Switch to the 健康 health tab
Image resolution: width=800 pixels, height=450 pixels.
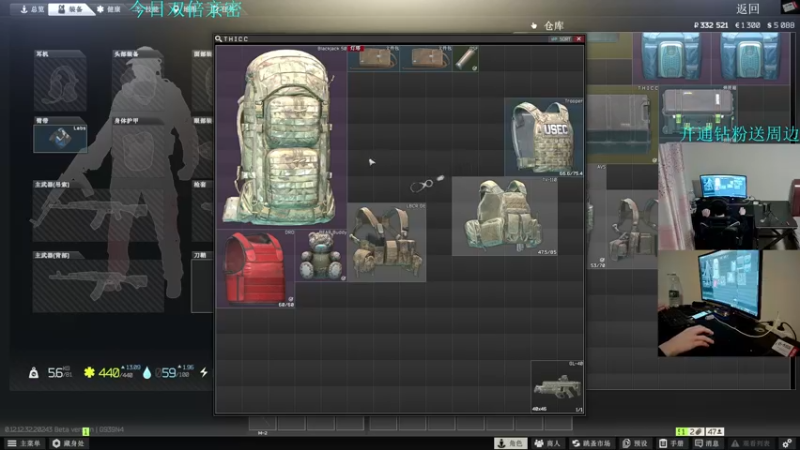109,9
